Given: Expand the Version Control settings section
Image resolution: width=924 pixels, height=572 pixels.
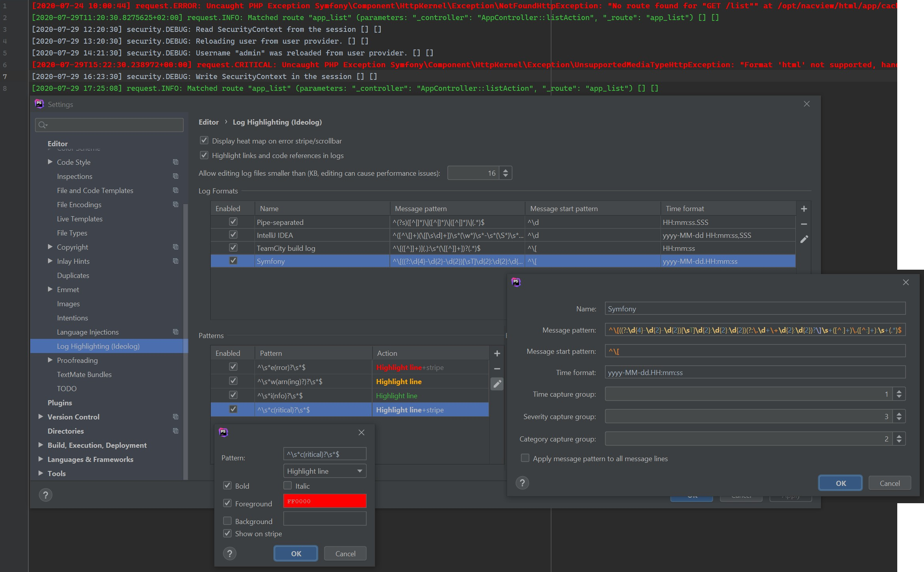Looking at the screenshot, I should tap(41, 417).
